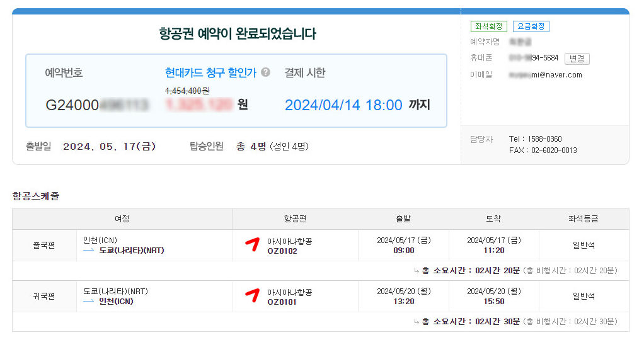Click the 여정 column header
The width and height of the screenshot is (644, 340).
click(x=122, y=219)
